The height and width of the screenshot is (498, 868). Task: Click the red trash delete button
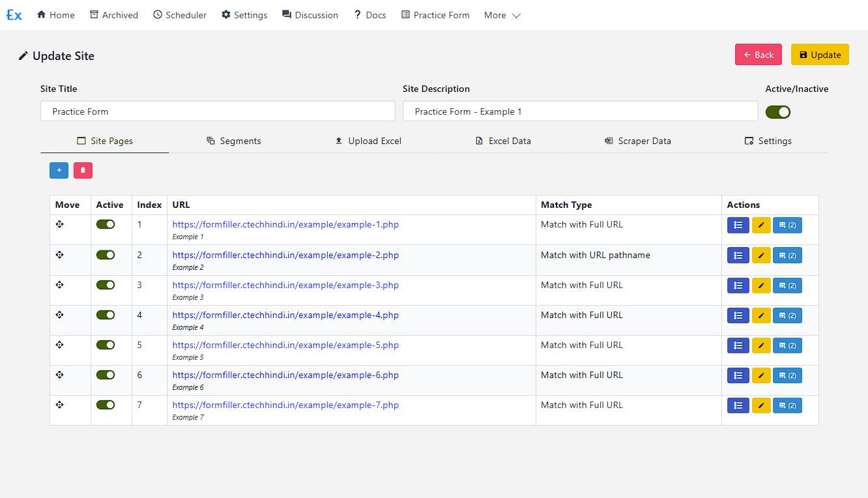(83, 170)
